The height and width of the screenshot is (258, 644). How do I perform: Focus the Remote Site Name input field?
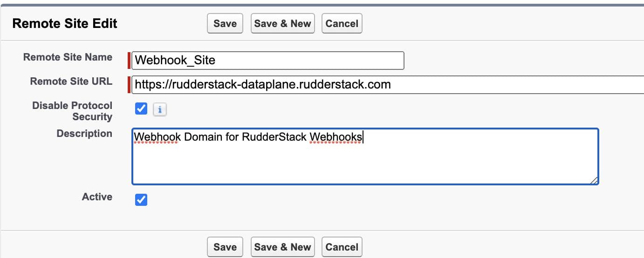(267, 61)
